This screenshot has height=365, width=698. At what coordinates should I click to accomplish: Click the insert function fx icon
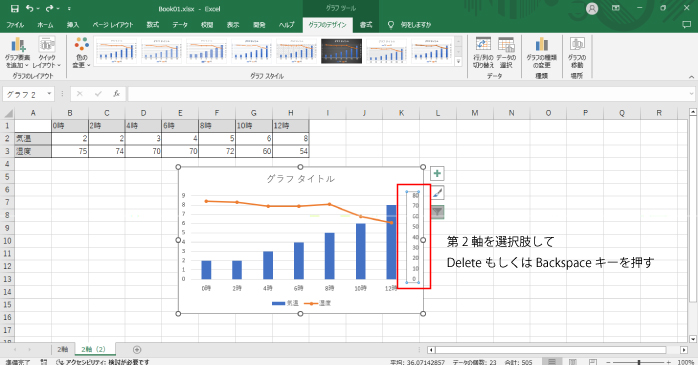pos(116,94)
